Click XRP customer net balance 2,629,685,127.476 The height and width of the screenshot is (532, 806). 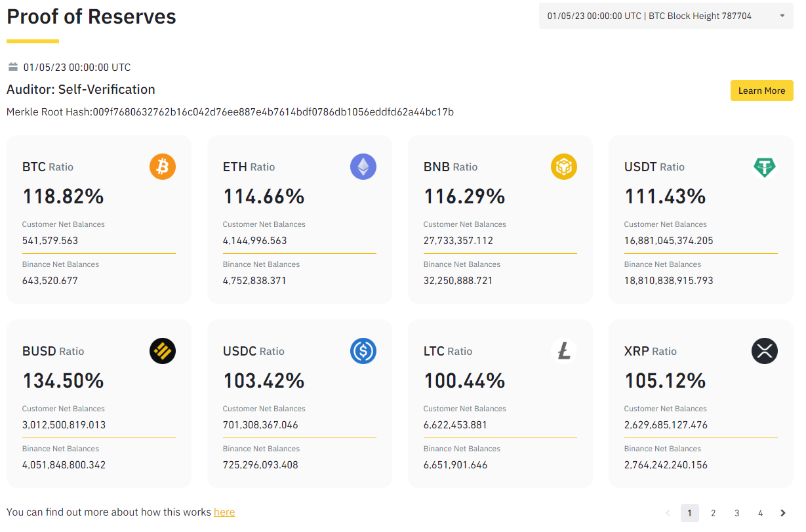[x=666, y=424]
